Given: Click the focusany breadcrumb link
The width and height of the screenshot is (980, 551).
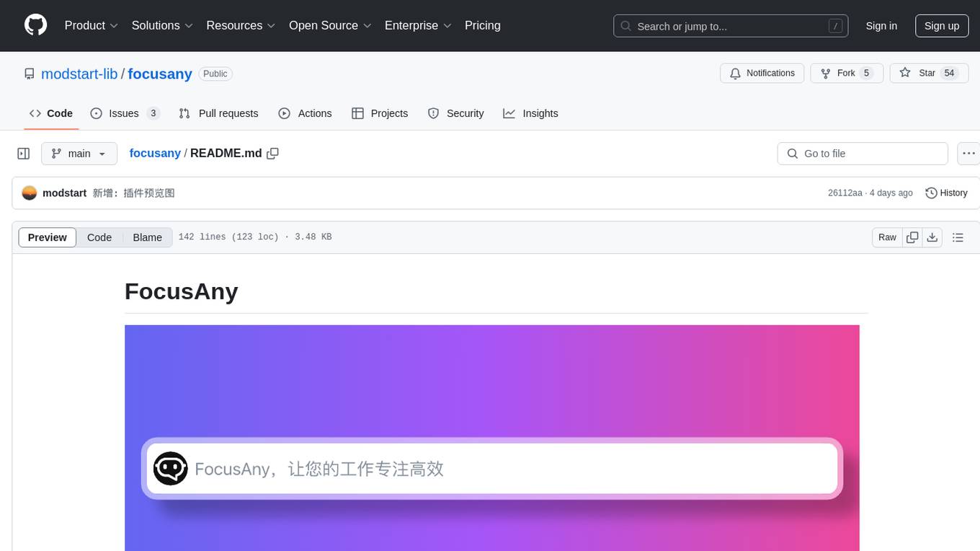Looking at the screenshot, I should [x=155, y=154].
